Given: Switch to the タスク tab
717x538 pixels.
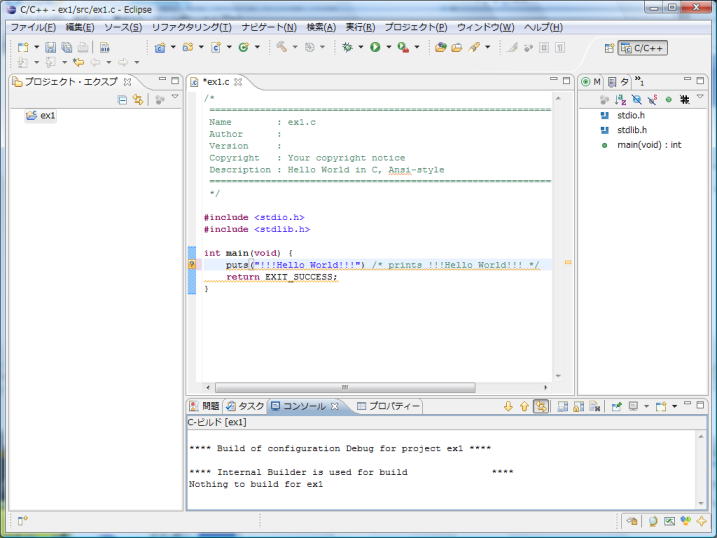Looking at the screenshot, I should 245,406.
